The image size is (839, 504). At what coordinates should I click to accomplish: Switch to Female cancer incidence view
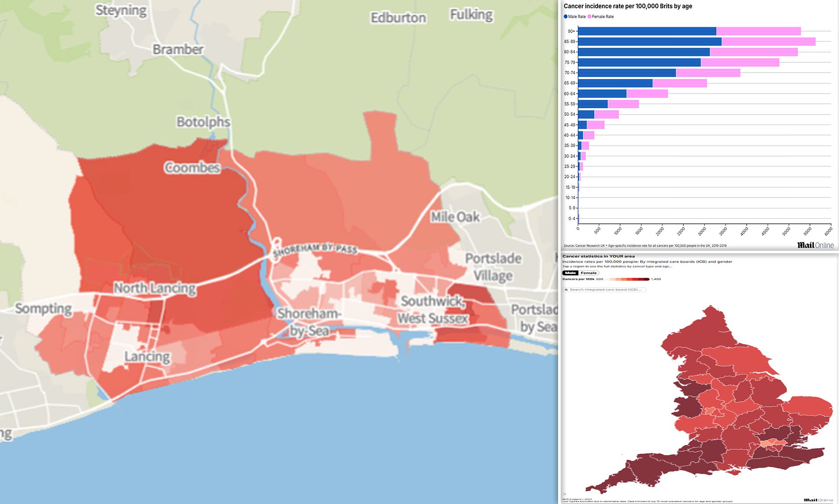[x=588, y=273]
